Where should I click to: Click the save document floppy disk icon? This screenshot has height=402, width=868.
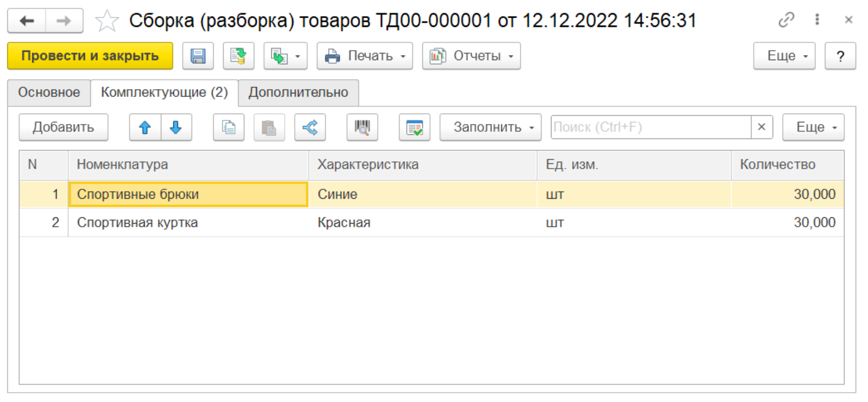click(198, 56)
